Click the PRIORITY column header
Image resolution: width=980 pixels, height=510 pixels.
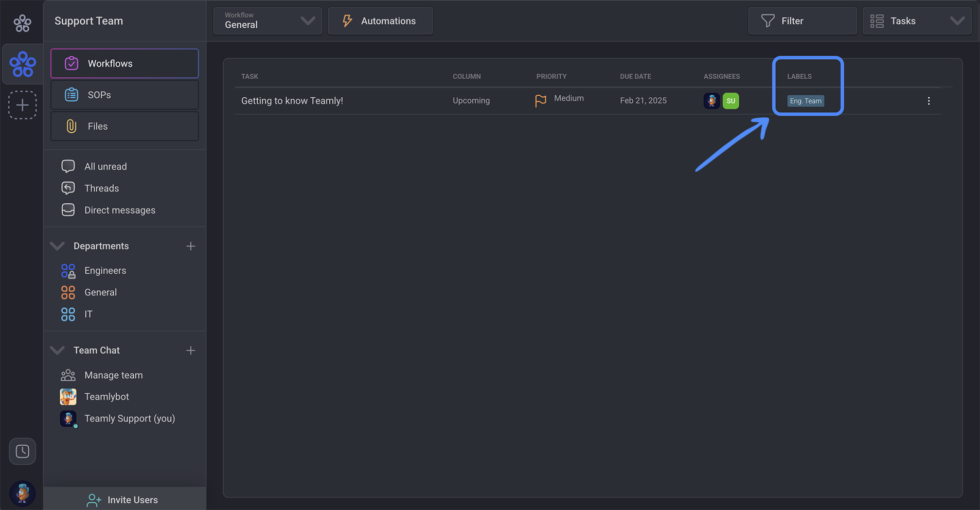(x=551, y=76)
